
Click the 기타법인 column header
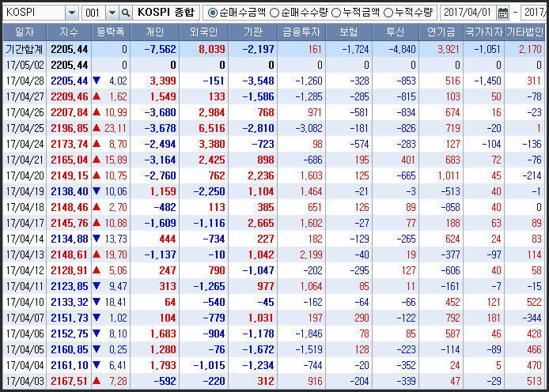click(524, 32)
